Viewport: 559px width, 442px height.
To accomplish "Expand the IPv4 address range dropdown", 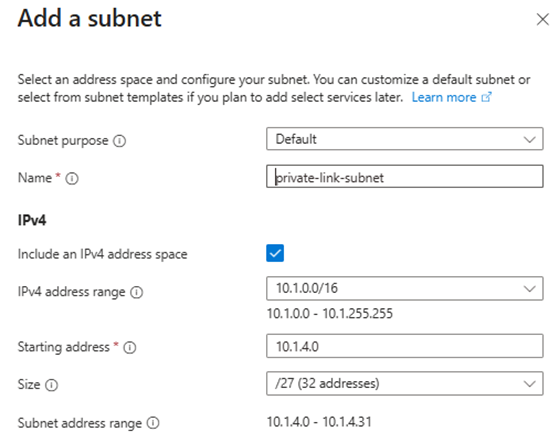I will [405, 288].
